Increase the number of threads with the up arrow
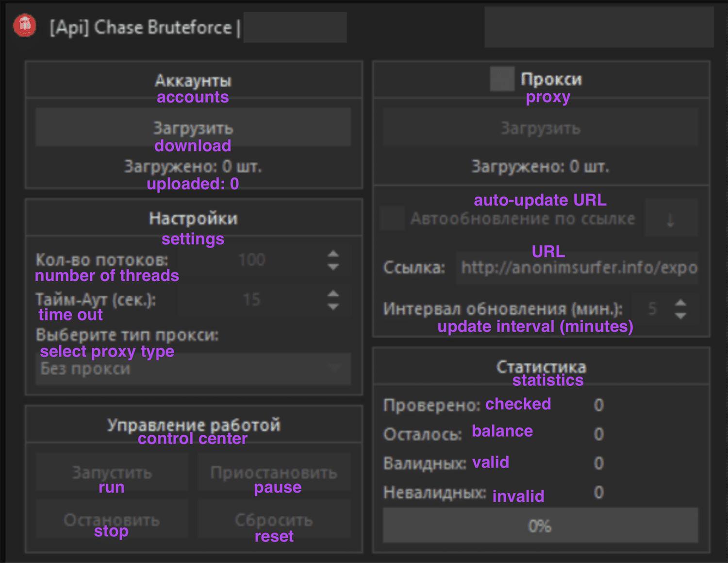The image size is (728, 563). [x=333, y=253]
